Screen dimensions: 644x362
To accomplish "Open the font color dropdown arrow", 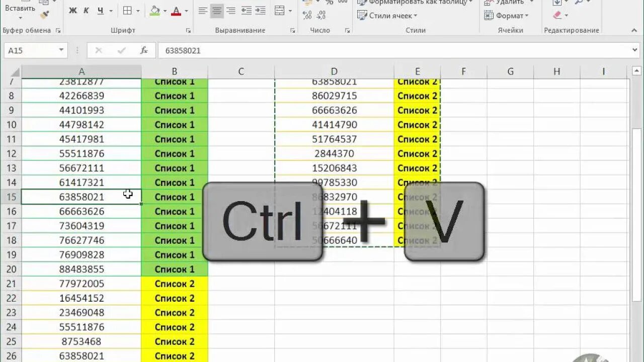I will [186, 11].
